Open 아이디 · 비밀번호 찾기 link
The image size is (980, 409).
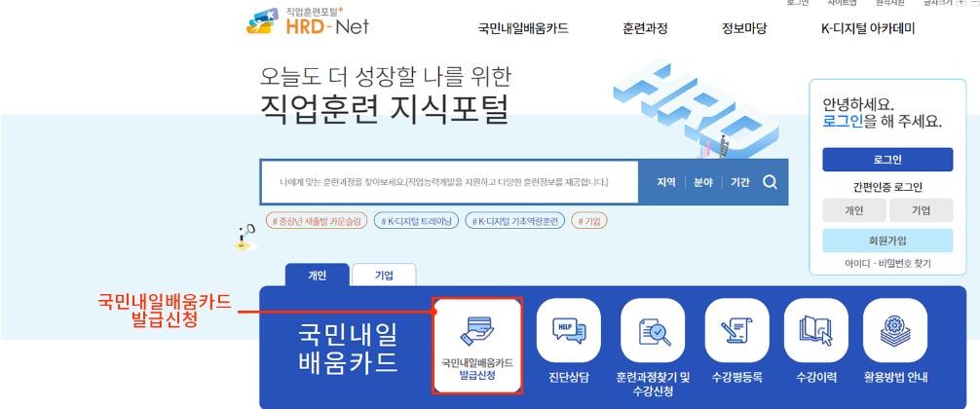pos(887,264)
